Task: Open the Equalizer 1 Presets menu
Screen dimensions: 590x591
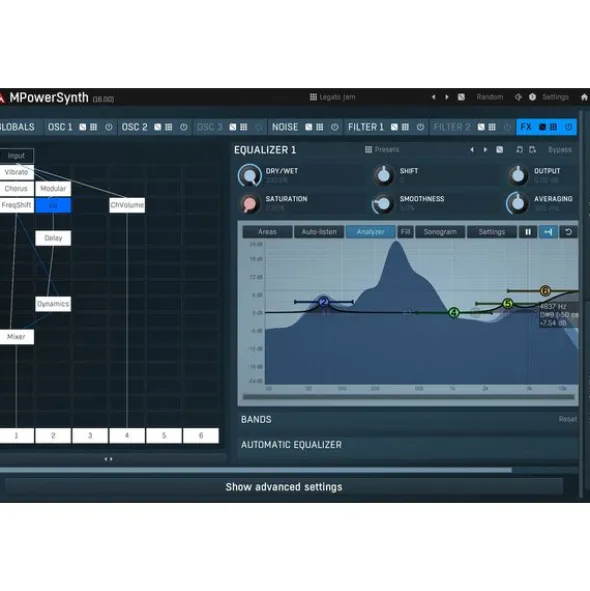Action: click(x=382, y=150)
